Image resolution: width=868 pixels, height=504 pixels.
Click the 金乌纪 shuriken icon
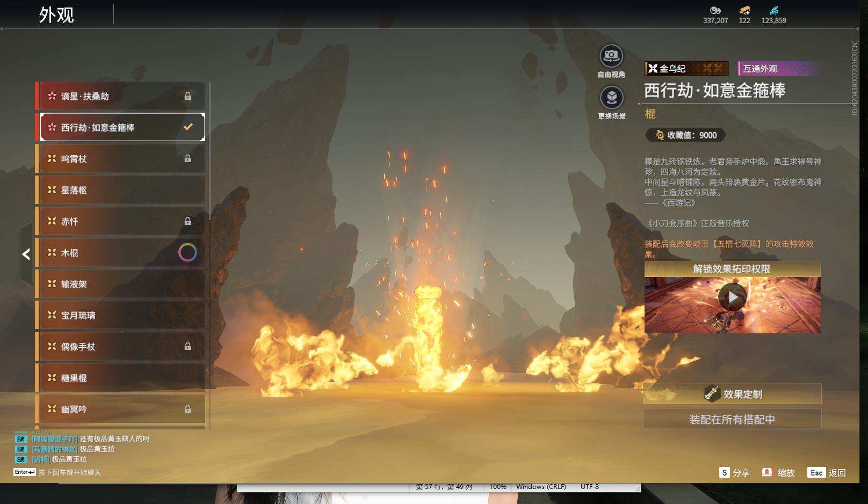[653, 68]
